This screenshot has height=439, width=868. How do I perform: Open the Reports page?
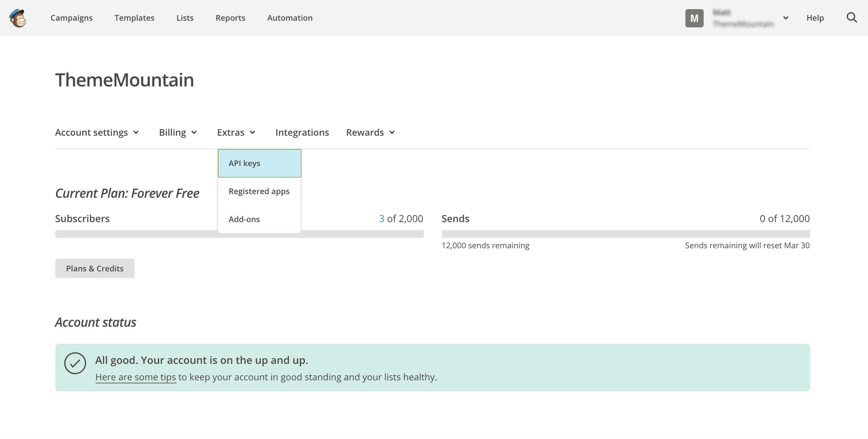(230, 18)
